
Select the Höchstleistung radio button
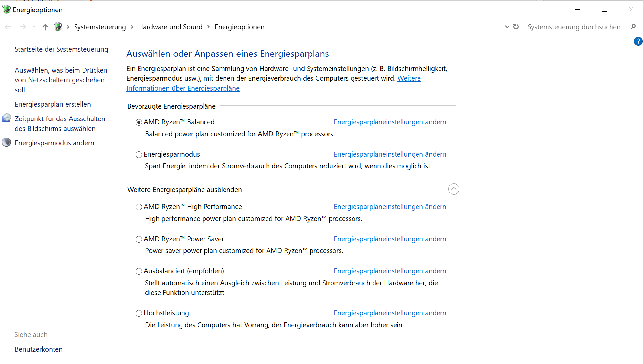point(139,313)
